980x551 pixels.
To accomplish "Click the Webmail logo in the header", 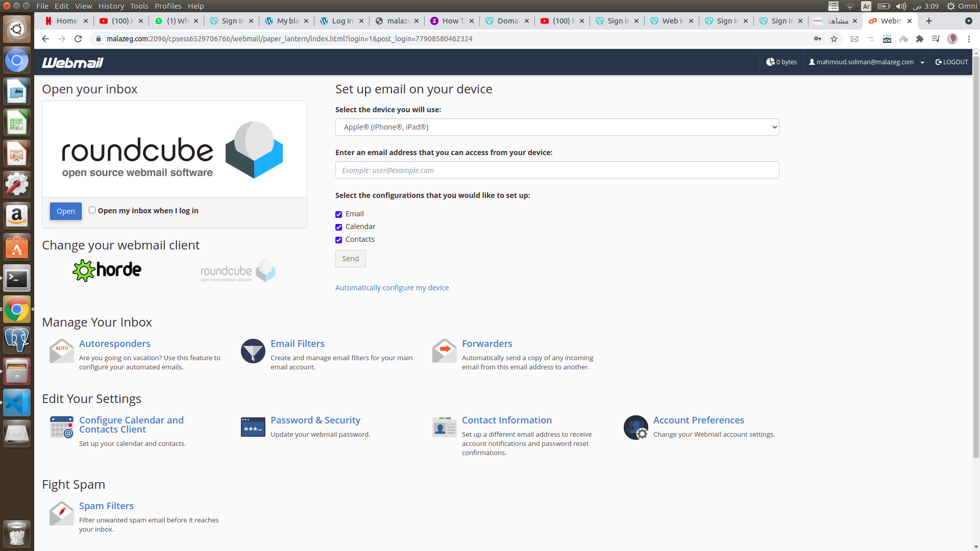I will (72, 62).
